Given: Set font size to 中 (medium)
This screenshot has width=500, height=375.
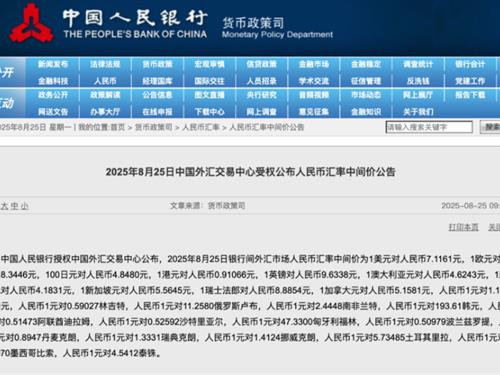Looking at the screenshot, I should click(14, 206).
